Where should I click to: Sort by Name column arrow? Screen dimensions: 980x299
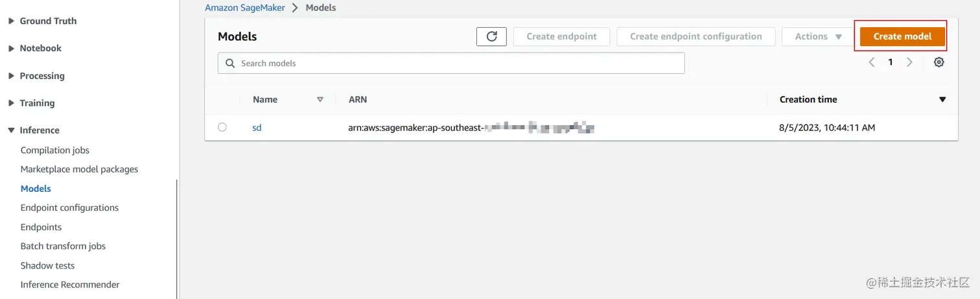(x=320, y=99)
